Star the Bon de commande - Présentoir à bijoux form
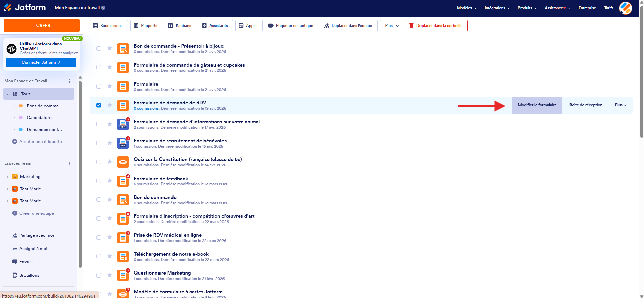Viewport: 644px width, 298px height. click(110, 48)
